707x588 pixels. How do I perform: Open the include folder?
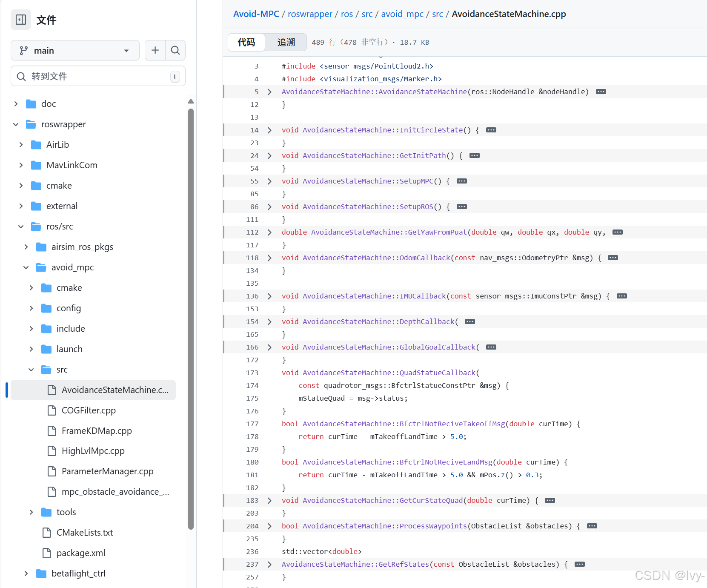(71, 329)
